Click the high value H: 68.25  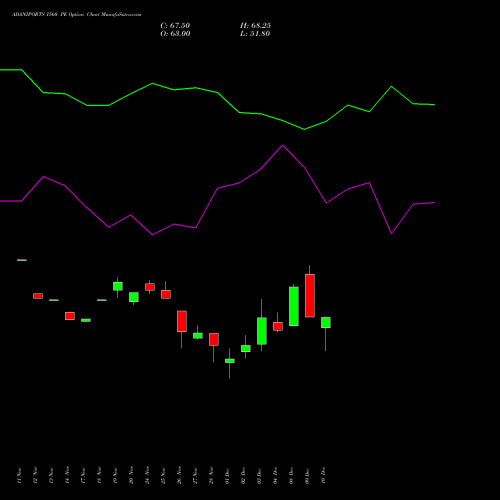[255, 26]
